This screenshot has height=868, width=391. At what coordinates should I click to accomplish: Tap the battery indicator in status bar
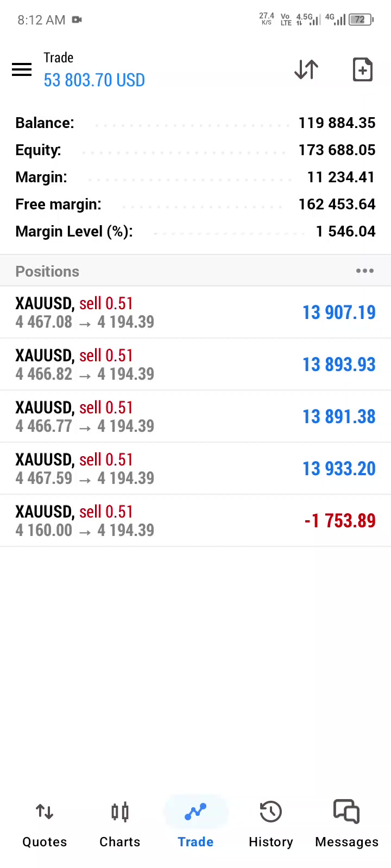(362, 20)
